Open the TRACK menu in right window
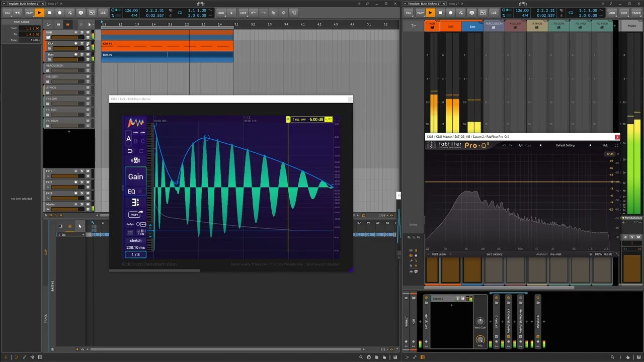 (636, 13)
